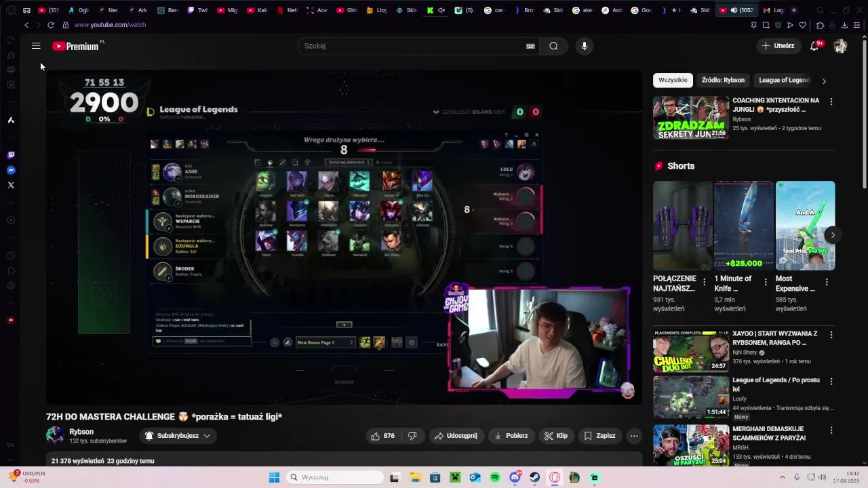Click the USD/PLN taskbar widget
This screenshot has height=488, width=868.
(x=27, y=477)
